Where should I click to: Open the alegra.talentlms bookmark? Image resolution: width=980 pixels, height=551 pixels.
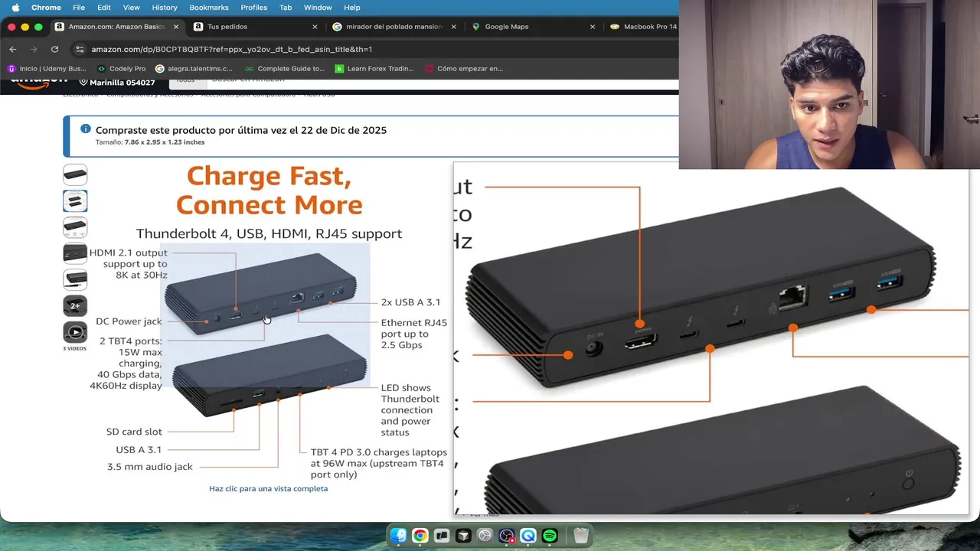(194, 68)
